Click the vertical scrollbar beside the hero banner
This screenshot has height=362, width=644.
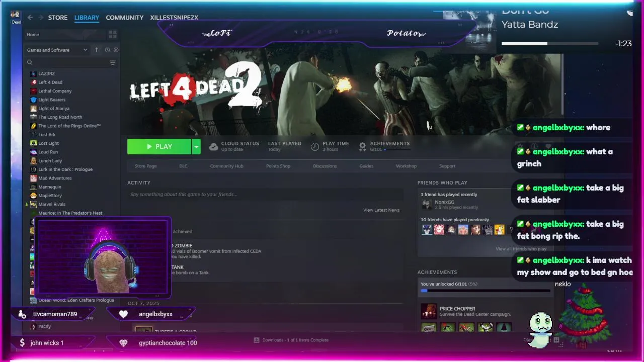[562, 84]
